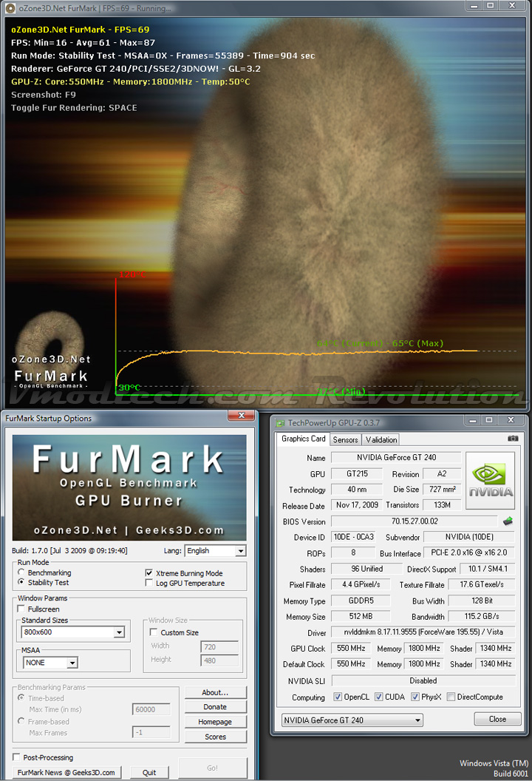Viewport: 532px width, 781px height.
Task: Maximize the oZone3D FurMark render window
Action: [491, 5]
